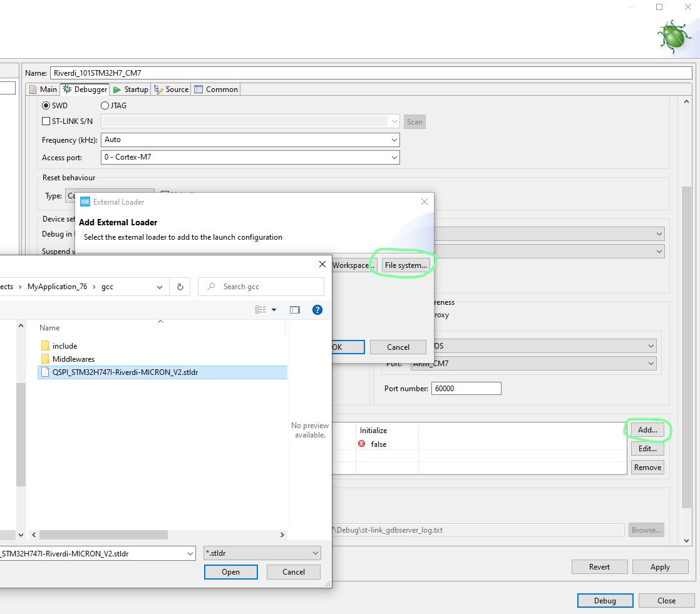Select the false Initialize row value
Screen dimensions: 700x614
[378, 444]
